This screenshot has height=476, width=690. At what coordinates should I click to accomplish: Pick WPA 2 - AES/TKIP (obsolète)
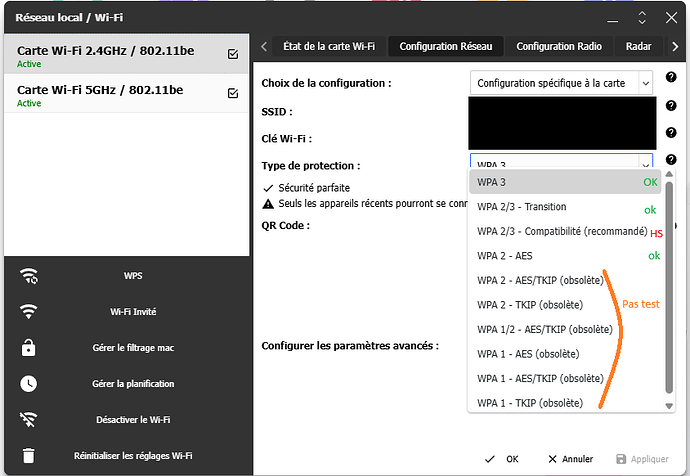(565, 280)
